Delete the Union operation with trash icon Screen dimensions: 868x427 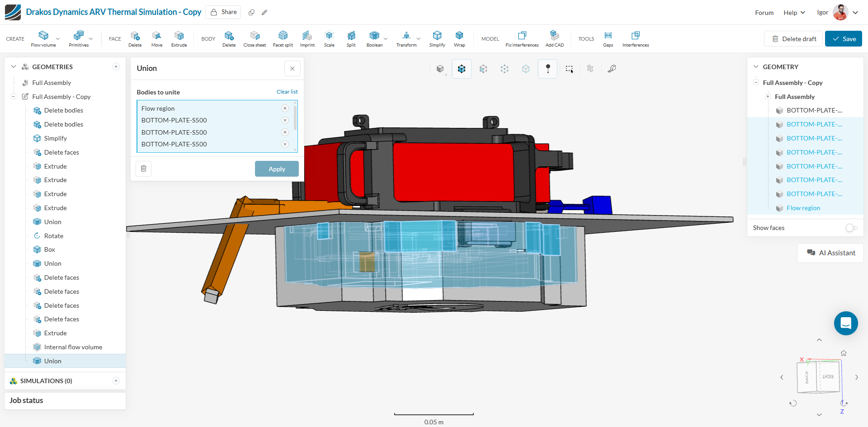[x=144, y=169]
